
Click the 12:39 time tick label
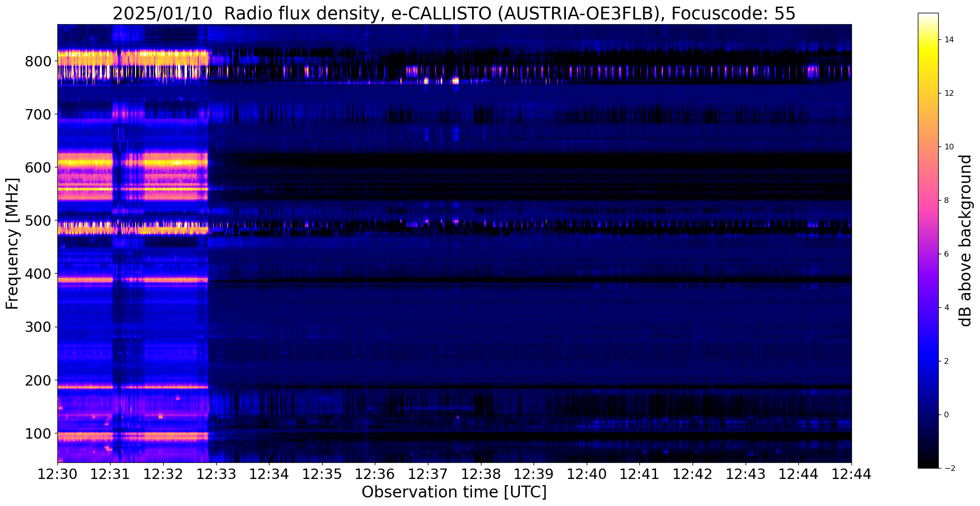[x=534, y=474]
